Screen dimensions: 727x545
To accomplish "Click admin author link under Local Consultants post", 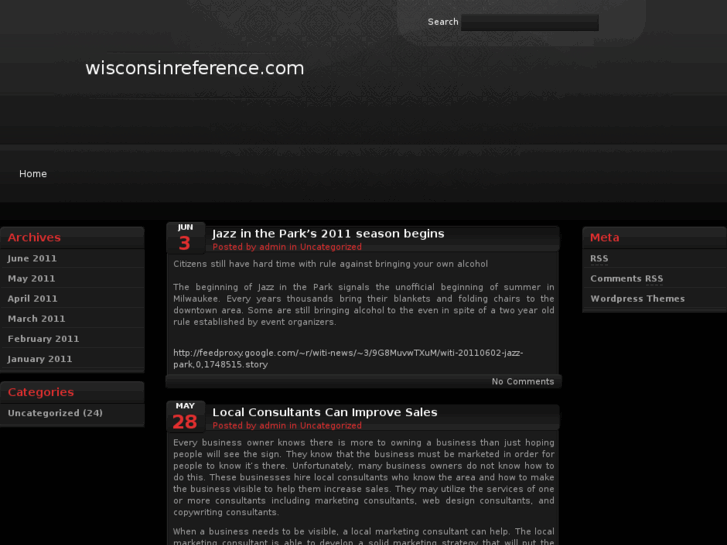I will (272, 426).
